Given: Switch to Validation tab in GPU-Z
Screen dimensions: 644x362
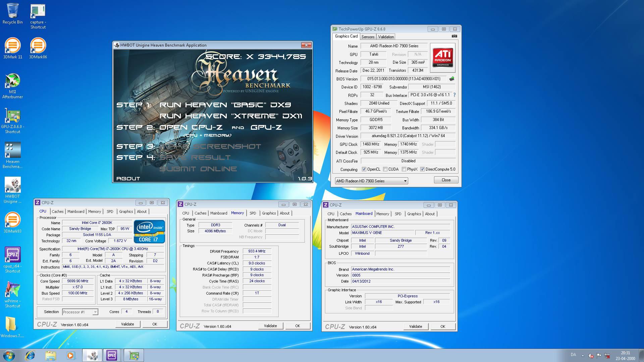Looking at the screenshot, I should [x=386, y=37].
